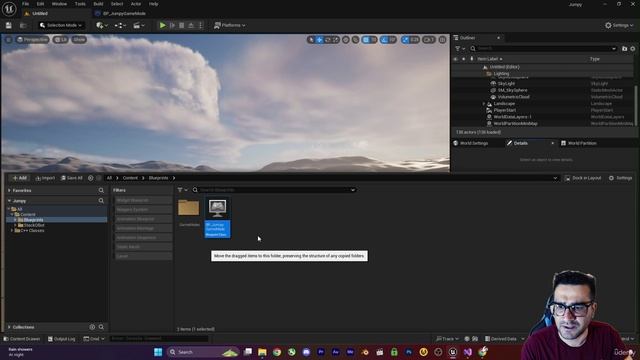Image resolution: width=640 pixels, height=360 pixels.
Task: Click Dock in Layout button
Action: (583, 178)
